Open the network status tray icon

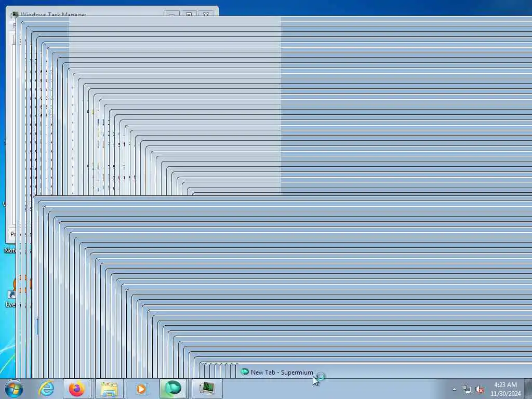467,390
